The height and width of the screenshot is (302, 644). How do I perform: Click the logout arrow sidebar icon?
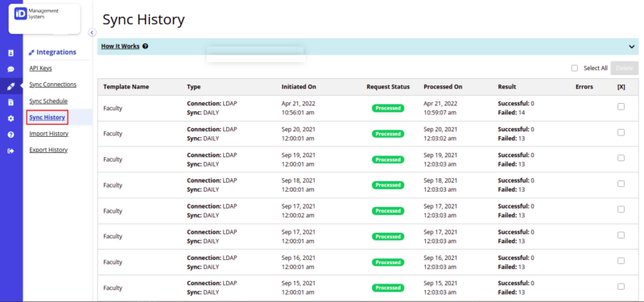click(11, 151)
